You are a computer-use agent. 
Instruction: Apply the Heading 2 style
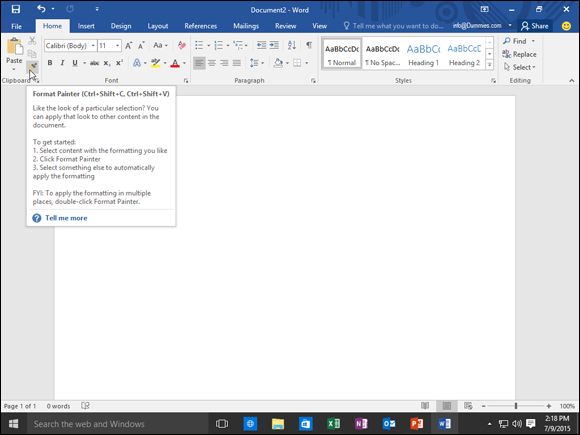[x=464, y=54]
